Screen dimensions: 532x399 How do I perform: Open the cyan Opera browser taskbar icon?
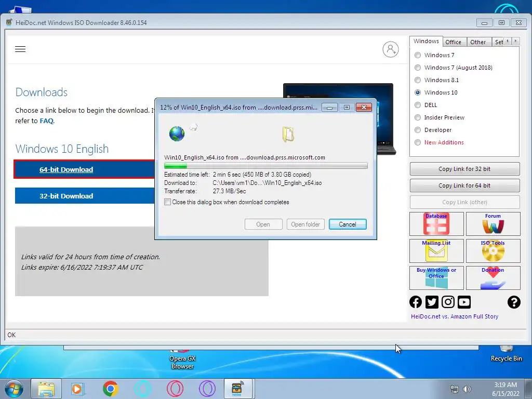coord(142,389)
